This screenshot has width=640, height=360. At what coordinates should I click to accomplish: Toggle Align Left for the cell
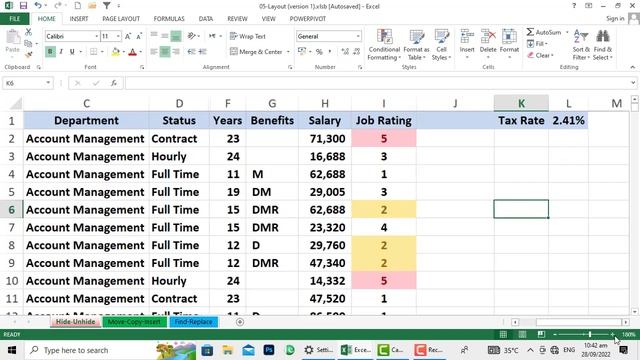(154, 52)
